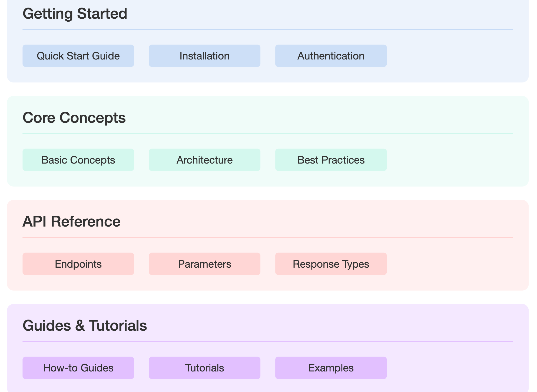Click the Core Concepts heading
This screenshot has width=537, height=392.
74,118
